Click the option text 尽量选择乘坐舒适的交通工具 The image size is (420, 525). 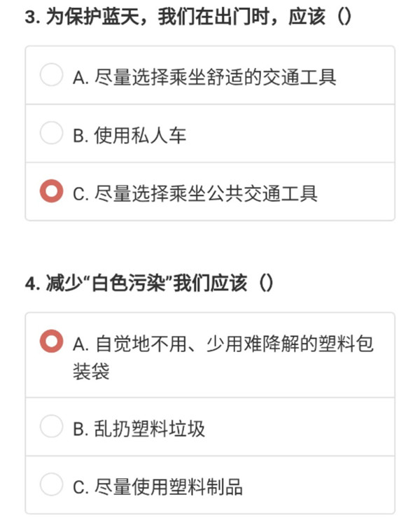tap(215, 77)
